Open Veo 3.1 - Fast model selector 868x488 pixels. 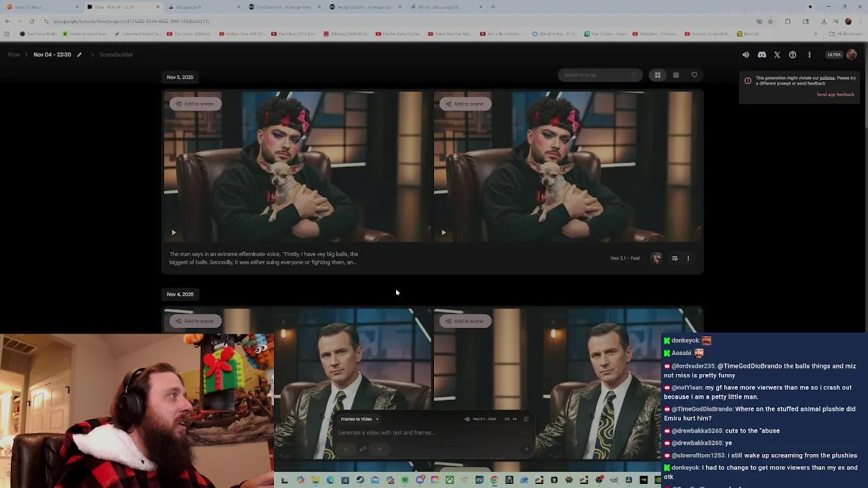point(481,419)
